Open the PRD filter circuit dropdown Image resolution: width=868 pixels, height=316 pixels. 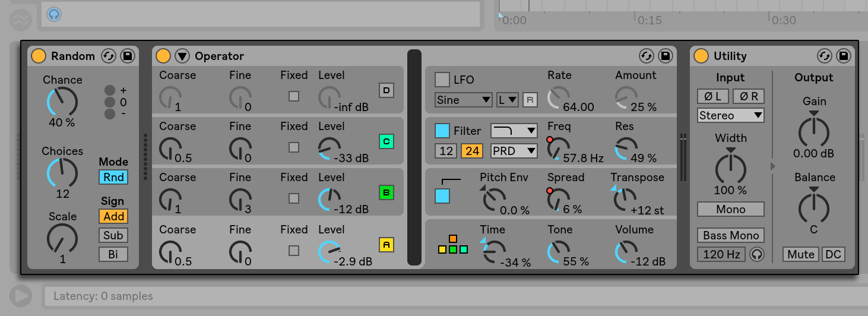(x=514, y=151)
